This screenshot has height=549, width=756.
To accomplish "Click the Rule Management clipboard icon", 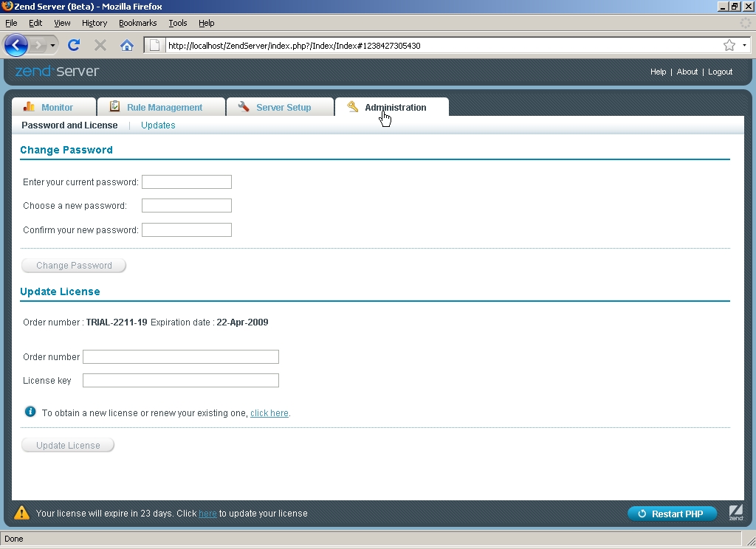I will coord(114,106).
